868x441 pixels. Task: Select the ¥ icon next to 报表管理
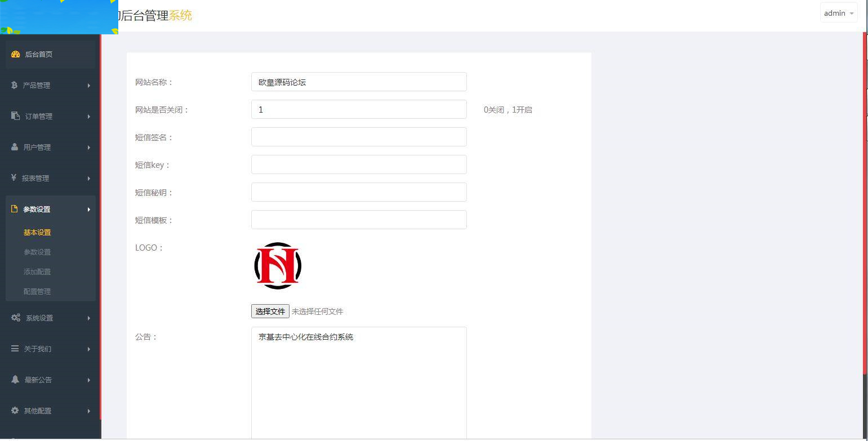pos(15,178)
